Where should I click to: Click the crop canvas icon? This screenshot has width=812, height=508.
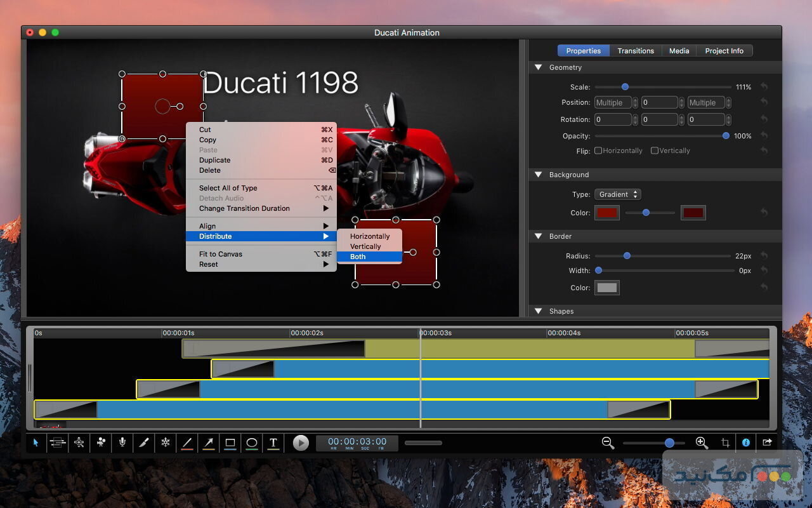point(725,443)
